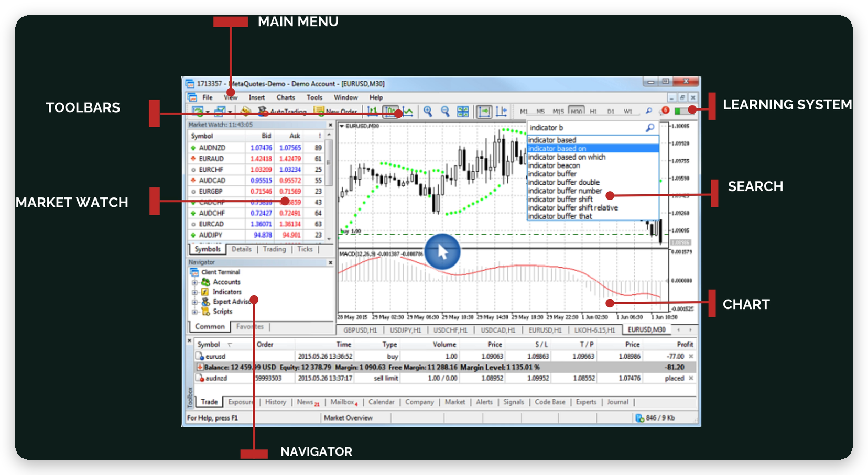
Task: Open the Code Base tab in Toolbox
Action: click(550, 402)
